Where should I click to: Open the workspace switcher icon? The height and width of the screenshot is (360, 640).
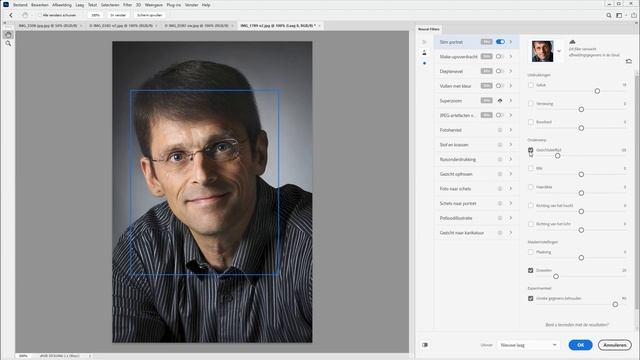pos(619,15)
